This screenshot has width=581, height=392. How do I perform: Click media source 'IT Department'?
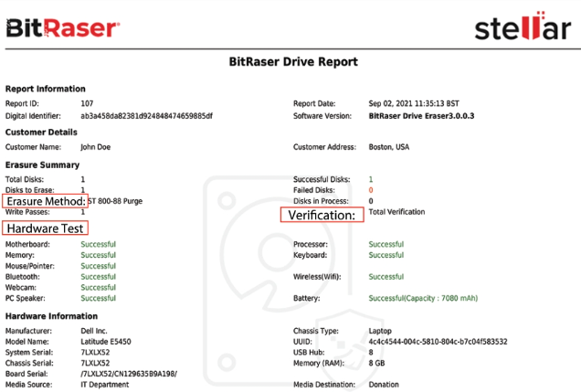point(105,385)
